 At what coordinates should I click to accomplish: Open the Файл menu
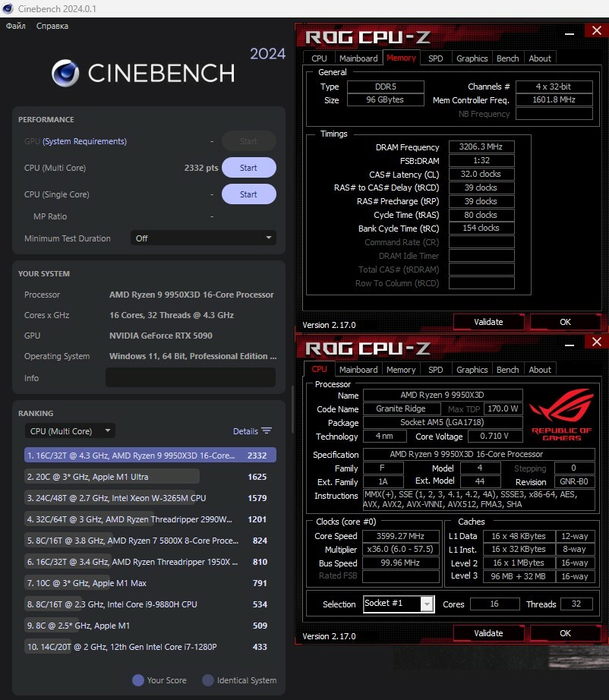point(16,26)
